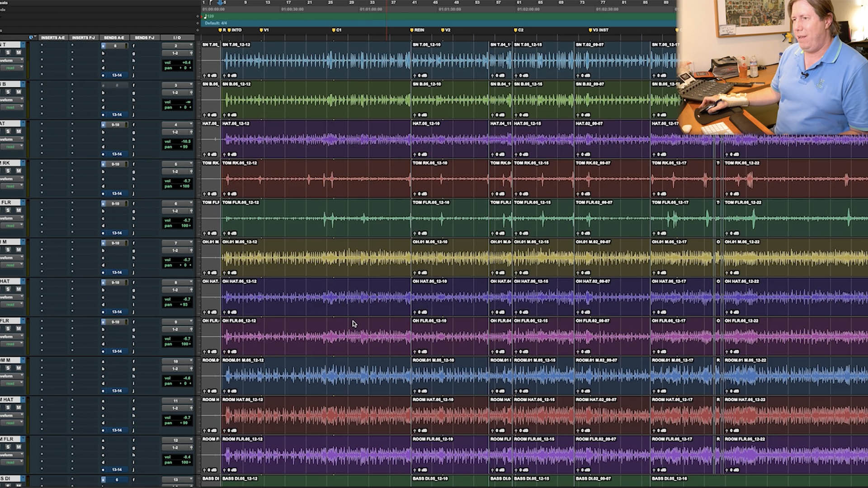Click send A indicator on OH M track

[103, 243]
